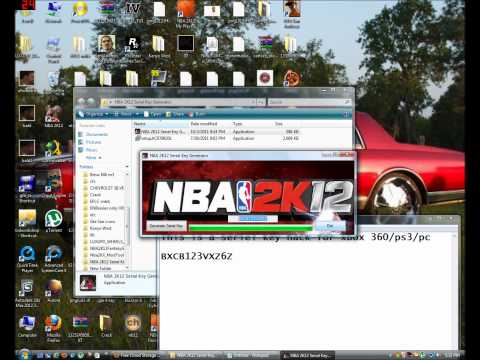Sort files by the Type column
This screenshot has width=480, height=360.
[252, 124]
